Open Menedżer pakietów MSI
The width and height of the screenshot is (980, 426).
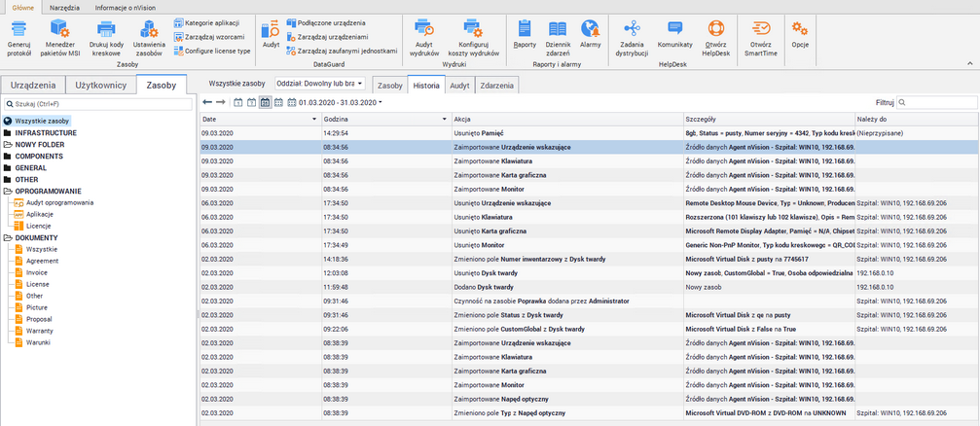(x=60, y=29)
